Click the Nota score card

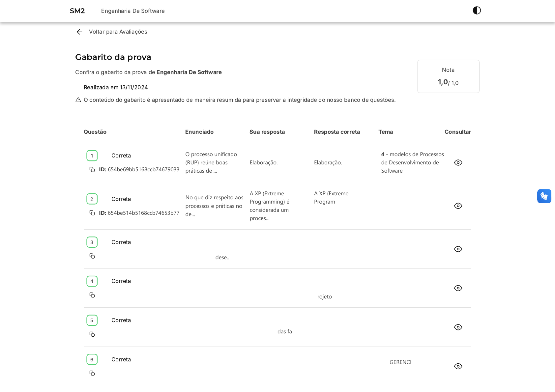448,76
